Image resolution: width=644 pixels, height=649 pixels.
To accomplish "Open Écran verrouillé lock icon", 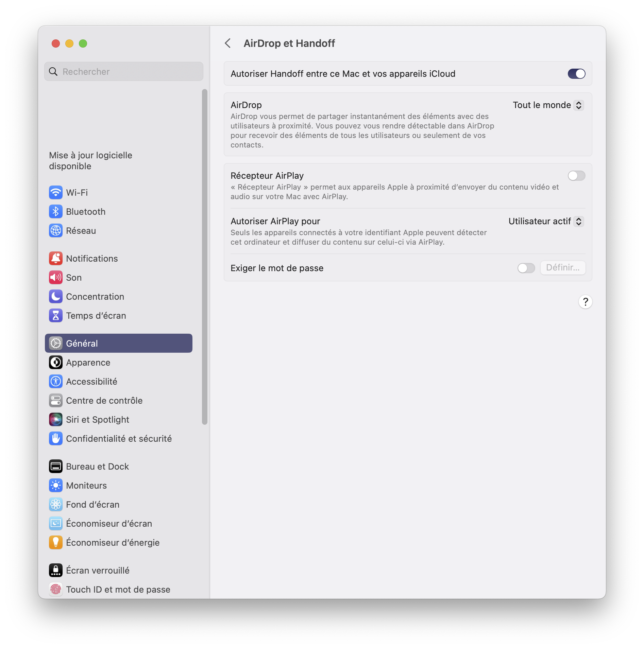I will point(56,570).
